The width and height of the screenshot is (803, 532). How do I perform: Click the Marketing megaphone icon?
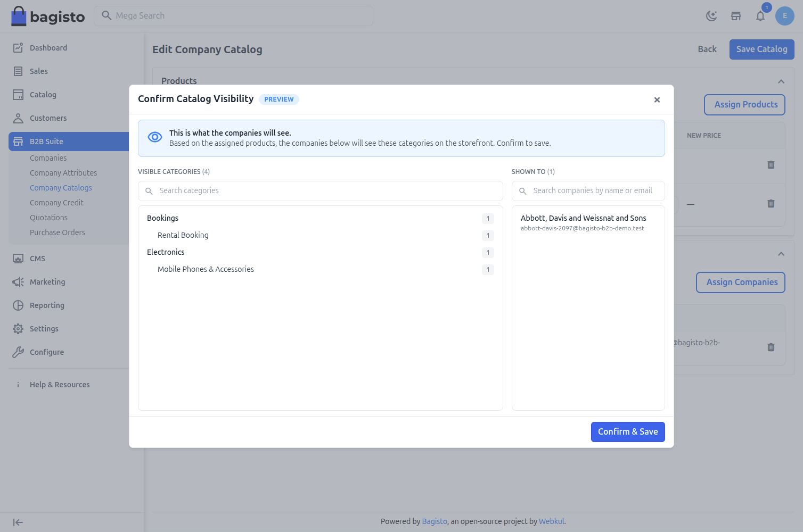coord(18,282)
